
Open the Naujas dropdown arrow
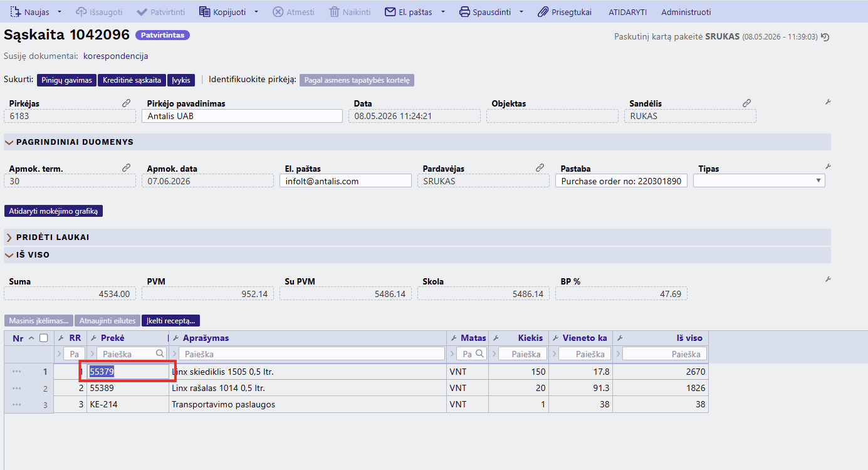[60, 12]
